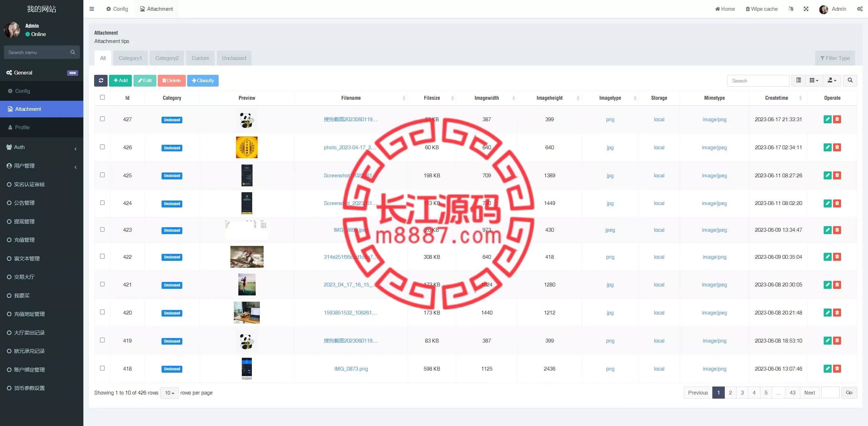
Task: Click the Home link in header
Action: click(725, 9)
